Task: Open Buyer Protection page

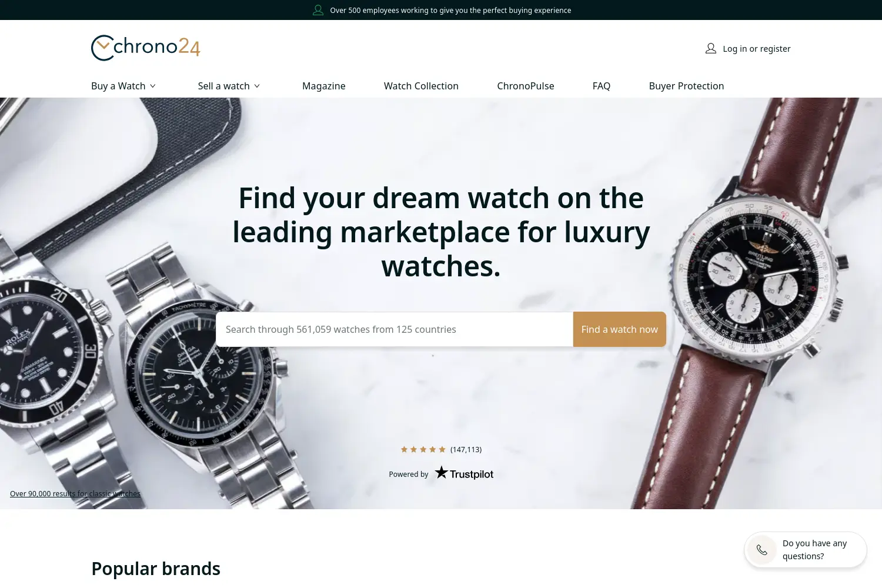Action: tap(686, 86)
